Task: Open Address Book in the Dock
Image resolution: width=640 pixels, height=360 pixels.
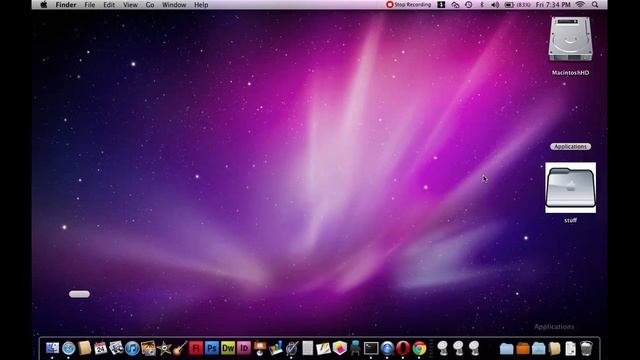Action: 84,348
